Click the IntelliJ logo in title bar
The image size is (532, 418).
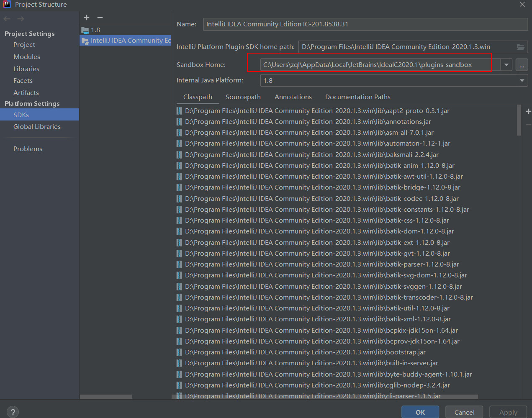[7, 4]
